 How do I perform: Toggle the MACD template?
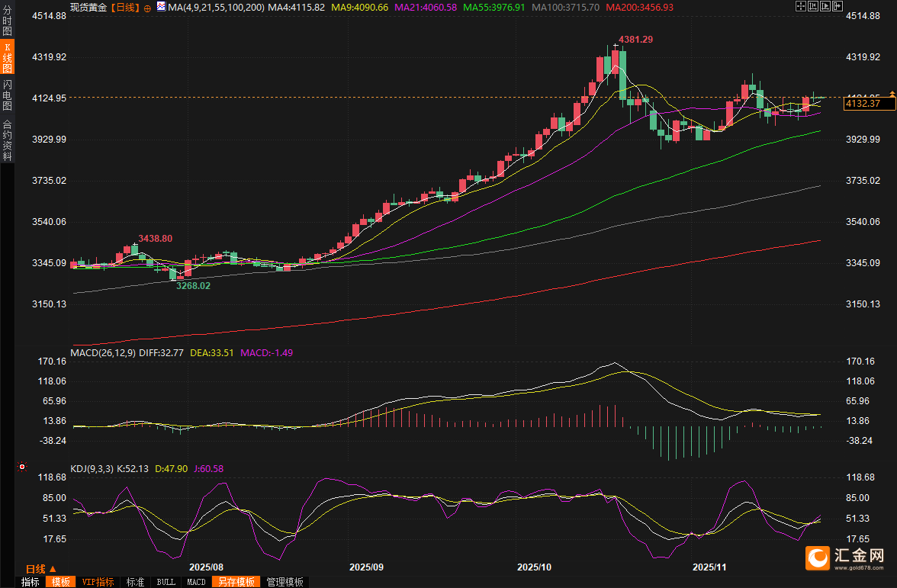point(196,582)
